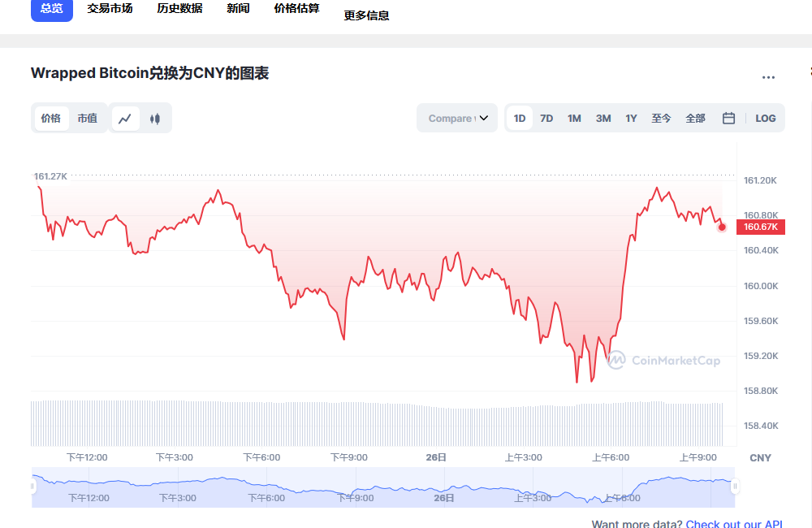
Task: Click the volume bars under the chart
Action: [377, 423]
